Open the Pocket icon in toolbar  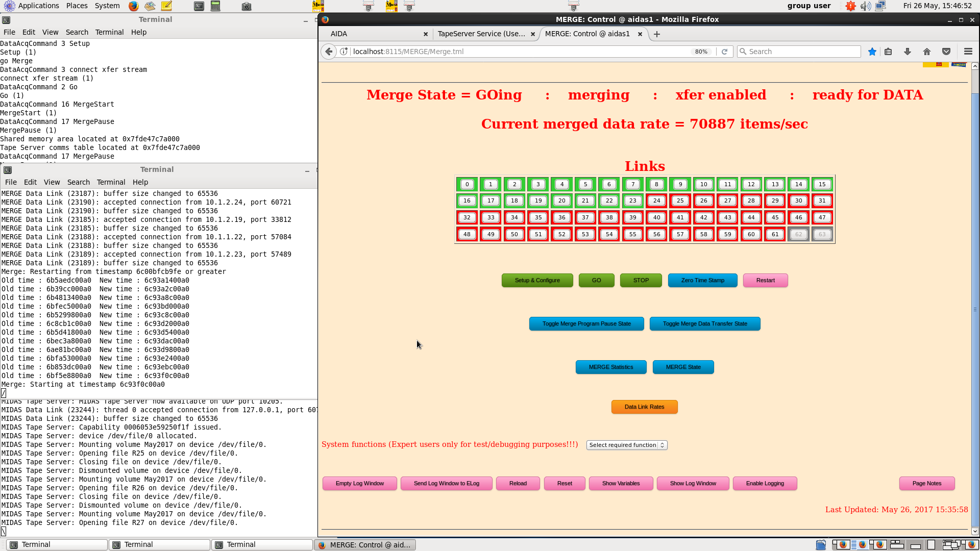(x=946, y=52)
